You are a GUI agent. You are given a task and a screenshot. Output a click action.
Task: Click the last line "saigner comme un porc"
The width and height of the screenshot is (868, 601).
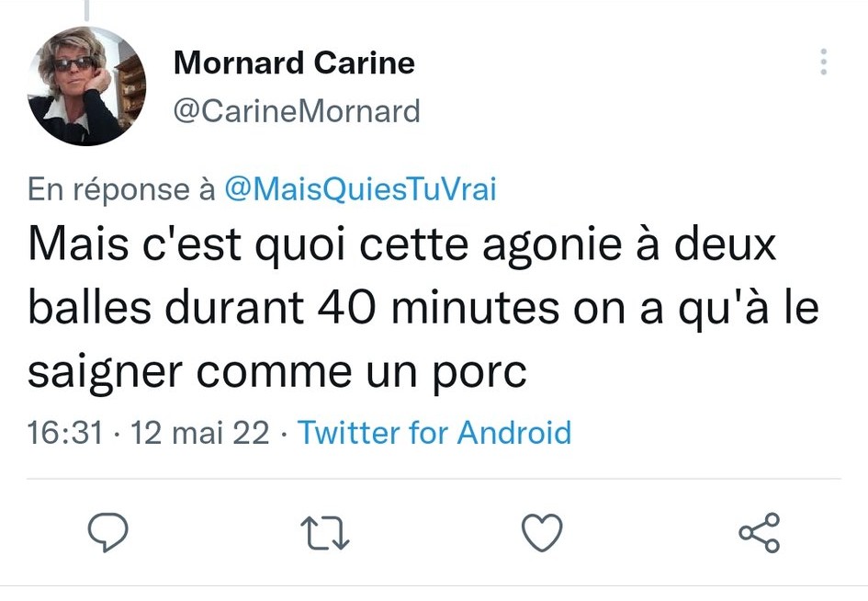click(277, 370)
